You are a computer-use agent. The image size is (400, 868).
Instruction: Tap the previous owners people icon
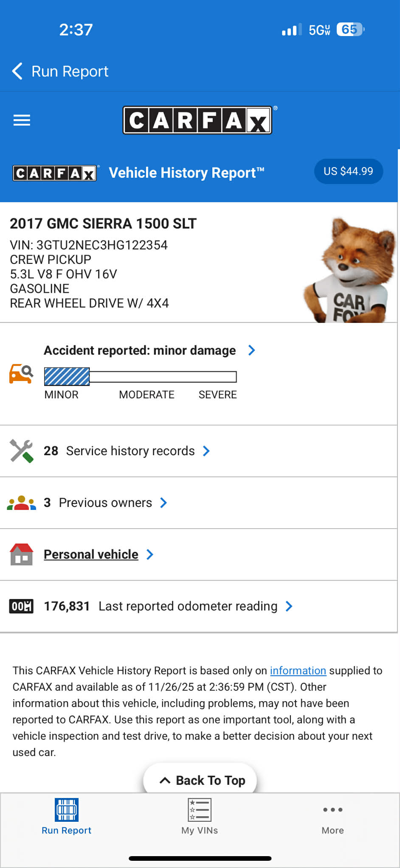(x=21, y=503)
